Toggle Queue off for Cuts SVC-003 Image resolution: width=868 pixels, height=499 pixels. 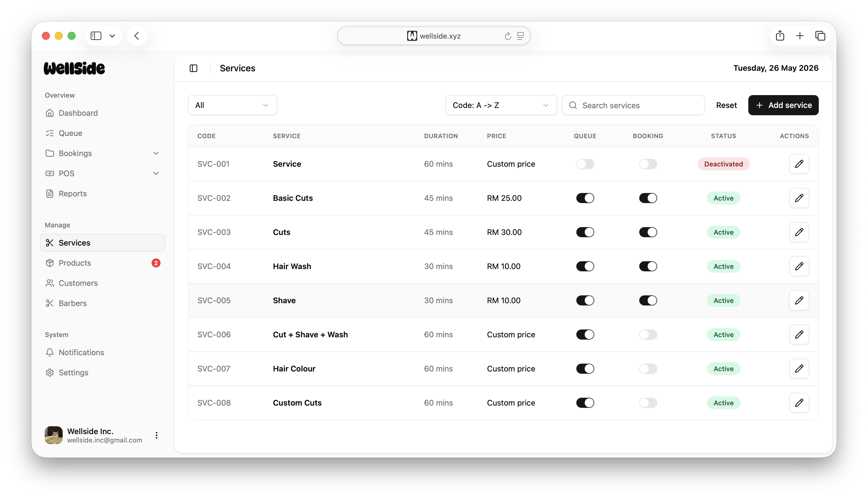(585, 232)
